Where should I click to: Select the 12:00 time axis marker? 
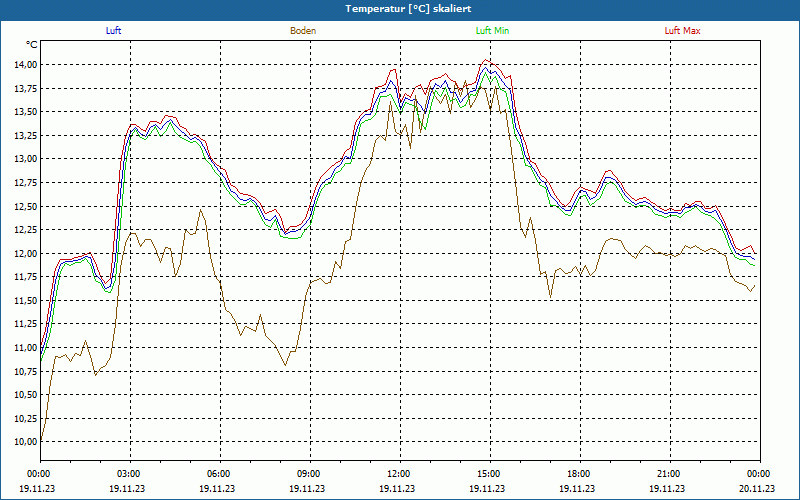(x=399, y=474)
